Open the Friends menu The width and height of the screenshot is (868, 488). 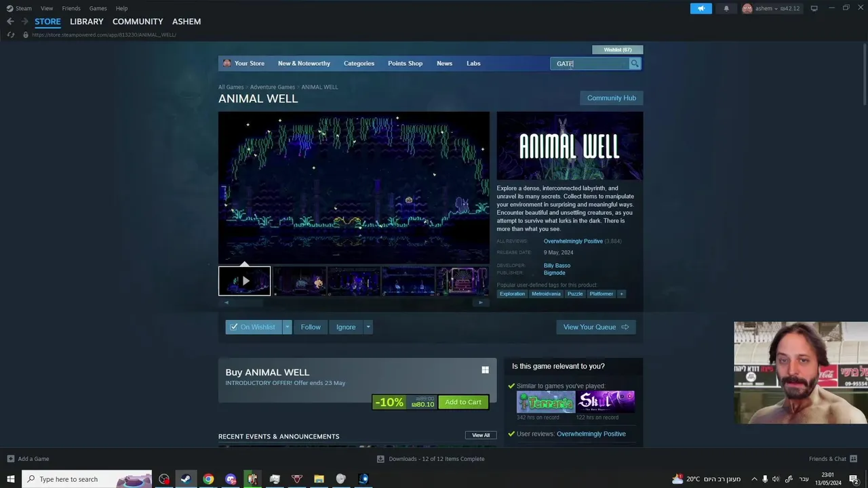[x=71, y=8]
